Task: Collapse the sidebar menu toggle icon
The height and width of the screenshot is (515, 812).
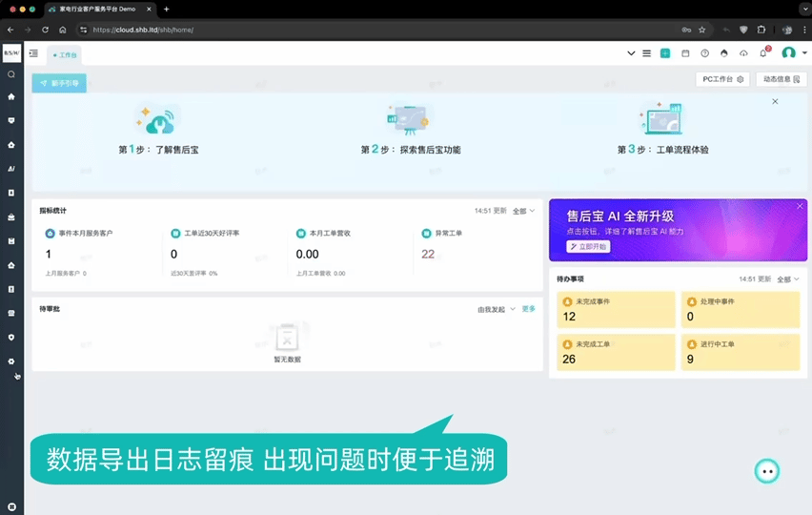Action: pyautogui.click(x=33, y=53)
